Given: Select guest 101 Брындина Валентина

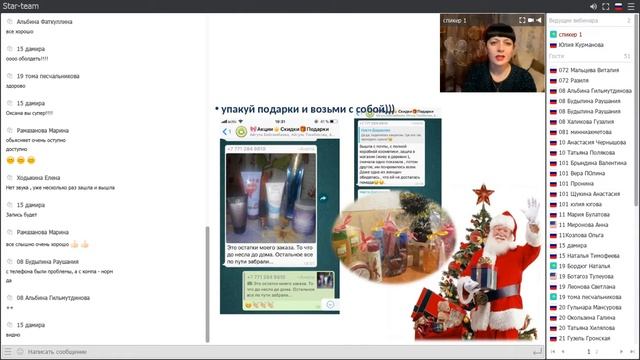Looking at the screenshot, I should (x=592, y=163).
